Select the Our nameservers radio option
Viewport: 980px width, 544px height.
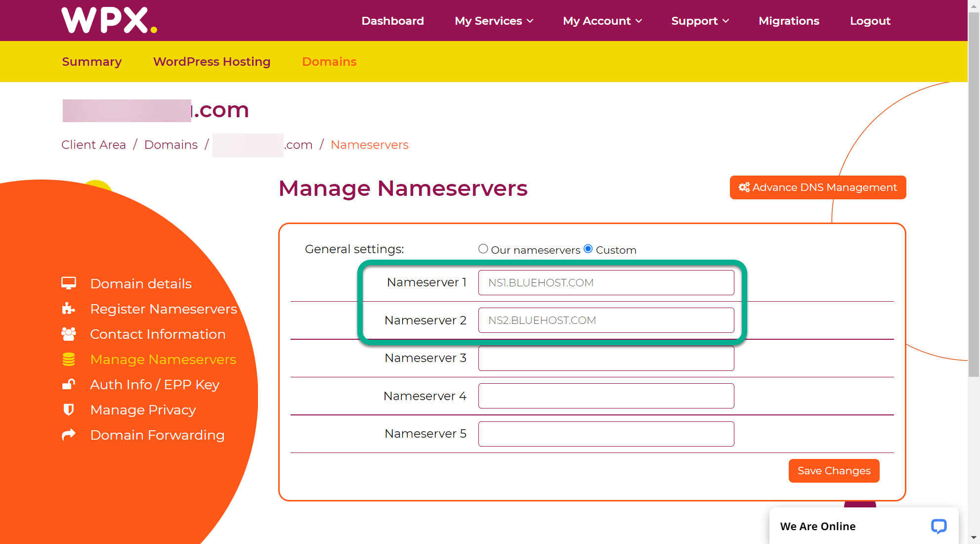pos(483,249)
